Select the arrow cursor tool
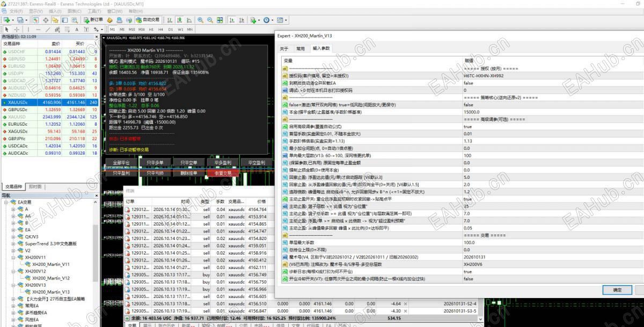The image size is (644, 327). 7,29
